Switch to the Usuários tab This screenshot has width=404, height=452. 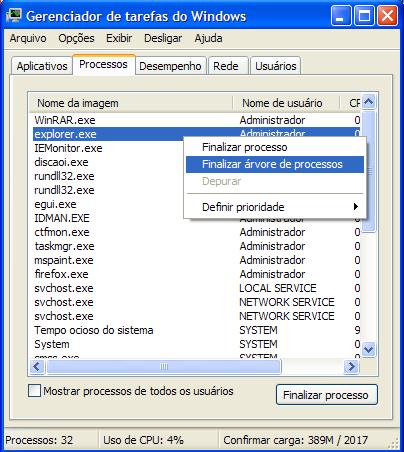pyautogui.click(x=276, y=66)
